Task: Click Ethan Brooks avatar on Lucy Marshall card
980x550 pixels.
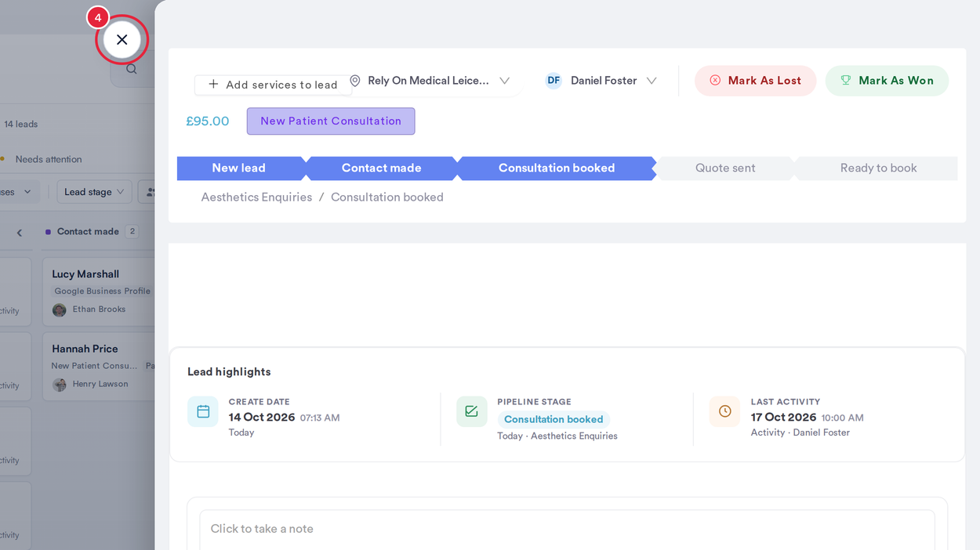Action: click(x=60, y=310)
